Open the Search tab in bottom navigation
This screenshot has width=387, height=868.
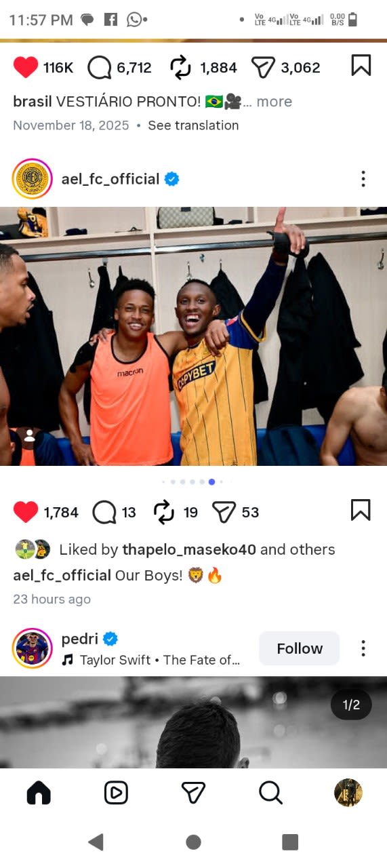coord(270,793)
